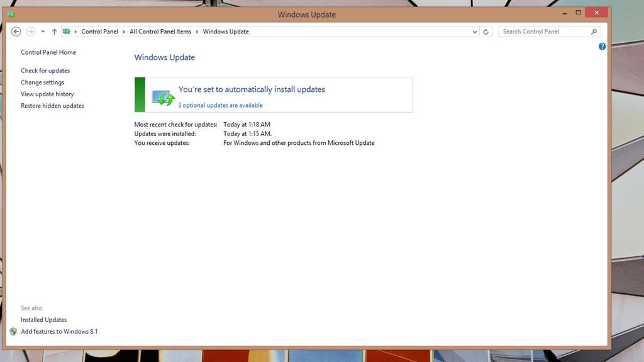Click "For Windows and other products from Microsoft Update"
Screen dimensions: 644x362
point(299,143)
